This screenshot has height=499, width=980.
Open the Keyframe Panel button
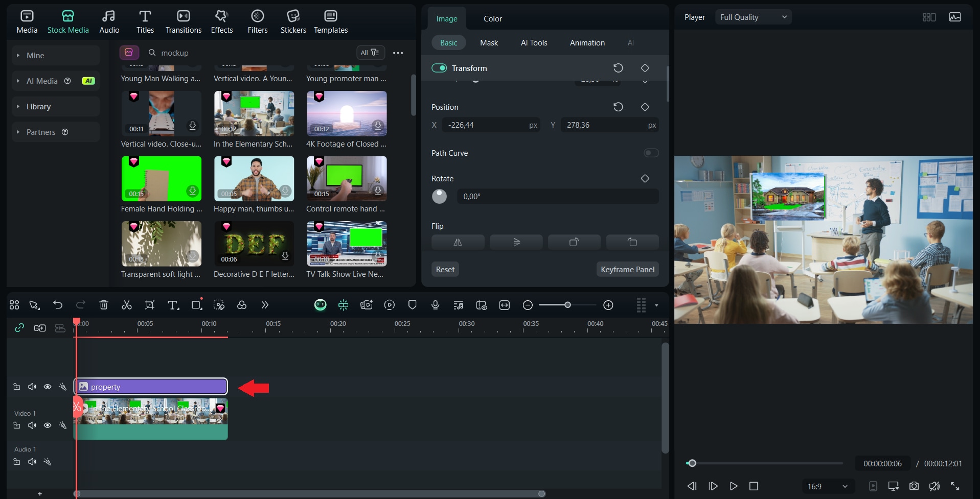click(627, 269)
